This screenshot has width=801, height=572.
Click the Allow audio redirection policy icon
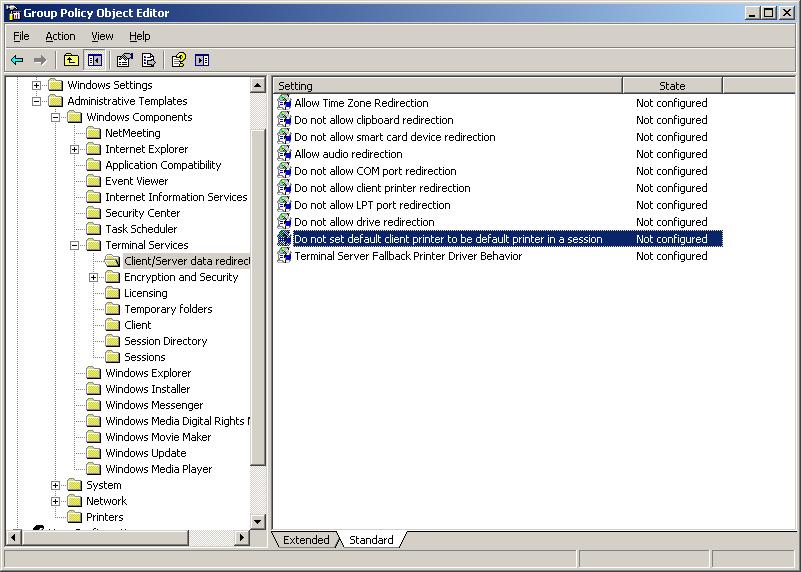click(284, 154)
